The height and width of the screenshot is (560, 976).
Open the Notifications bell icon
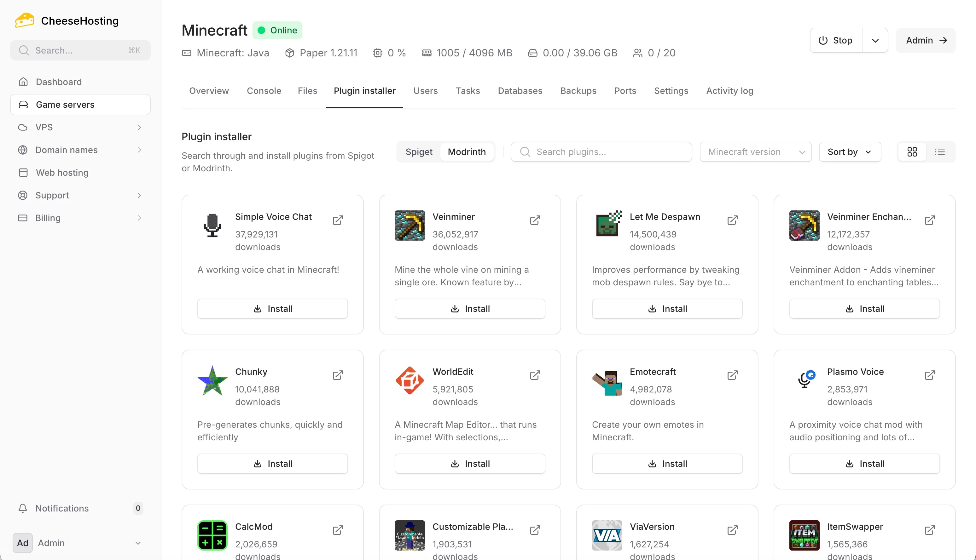(x=23, y=508)
